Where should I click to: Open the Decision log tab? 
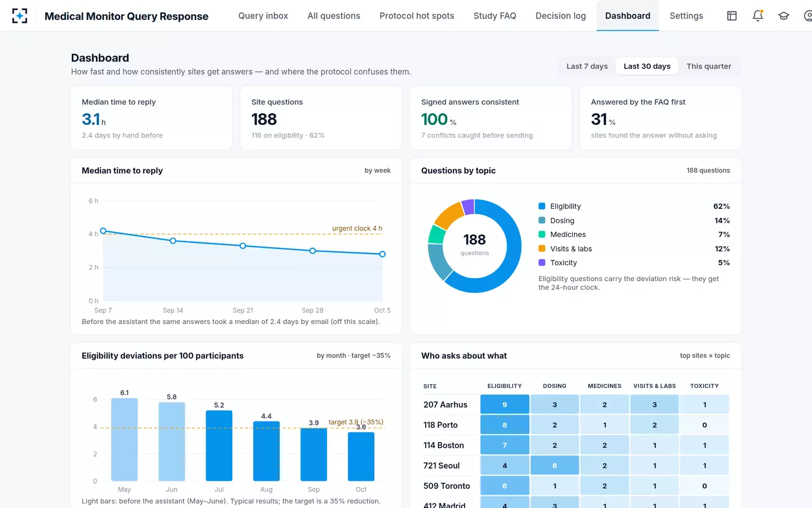pyautogui.click(x=561, y=16)
